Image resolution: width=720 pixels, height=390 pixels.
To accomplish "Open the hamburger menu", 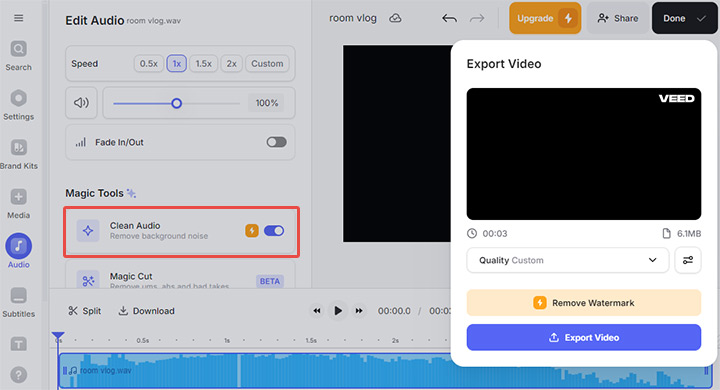I will click(x=18, y=18).
